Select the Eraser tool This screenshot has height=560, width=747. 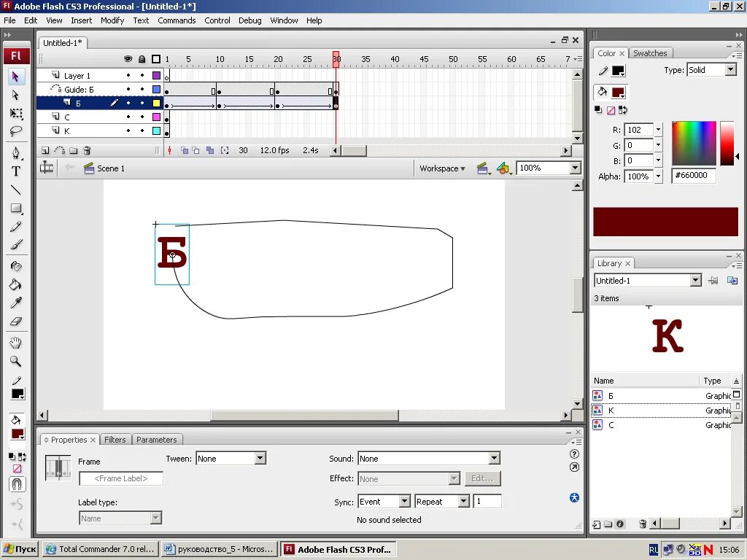[x=16, y=322]
